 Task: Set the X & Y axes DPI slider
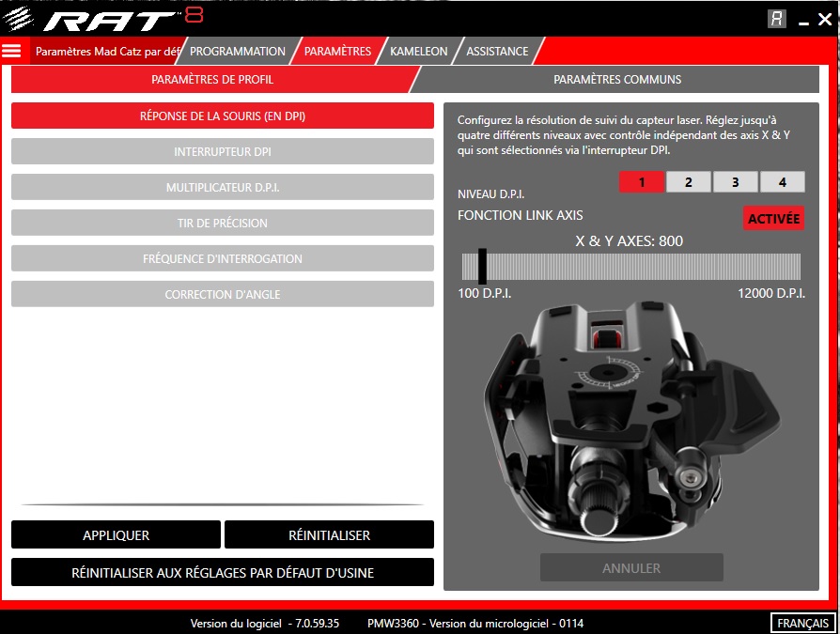[x=482, y=266]
